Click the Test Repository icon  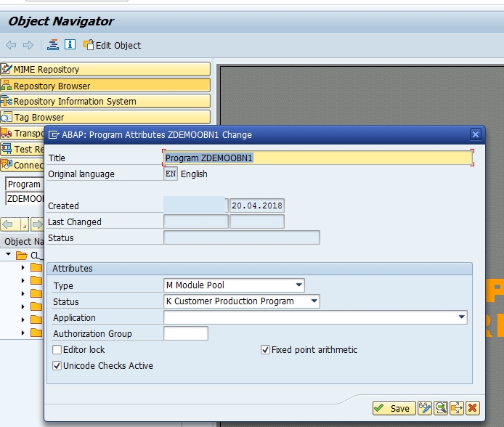point(7,149)
